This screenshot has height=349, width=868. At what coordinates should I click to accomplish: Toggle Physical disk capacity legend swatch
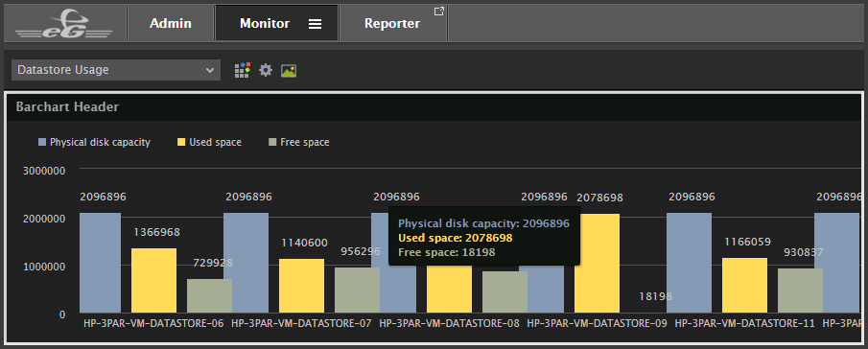click(42, 142)
